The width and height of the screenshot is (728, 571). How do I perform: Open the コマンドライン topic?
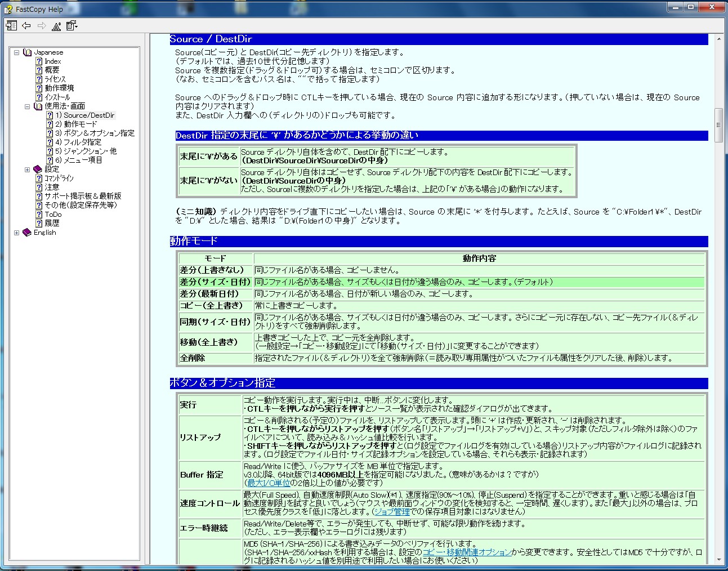click(x=59, y=178)
